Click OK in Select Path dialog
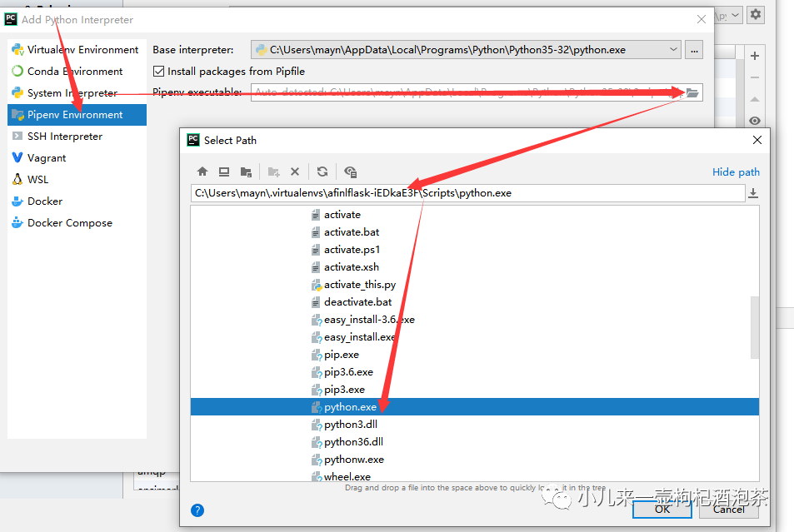Viewport: 794px width, 532px height. click(662, 510)
